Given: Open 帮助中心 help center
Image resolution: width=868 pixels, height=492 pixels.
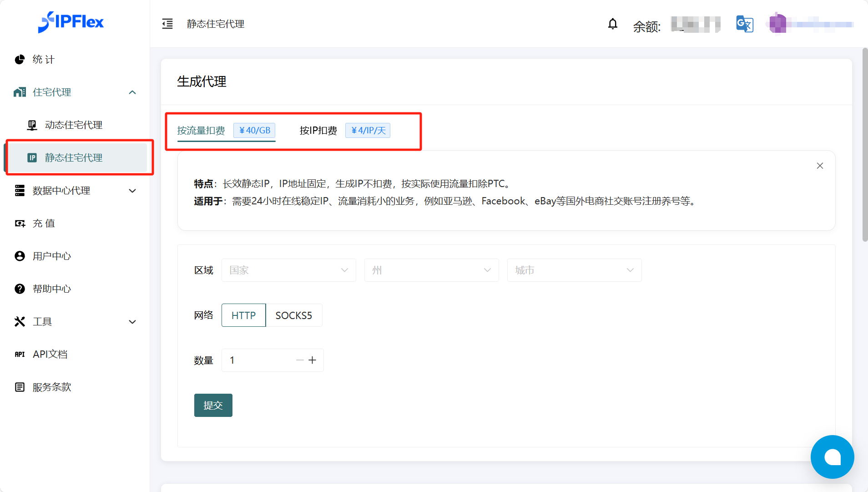Looking at the screenshot, I should tap(51, 289).
